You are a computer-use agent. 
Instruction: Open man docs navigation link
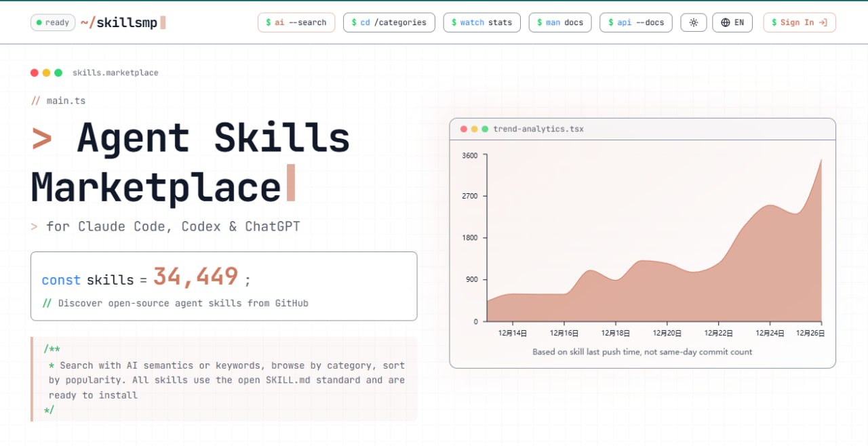point(560,22)
